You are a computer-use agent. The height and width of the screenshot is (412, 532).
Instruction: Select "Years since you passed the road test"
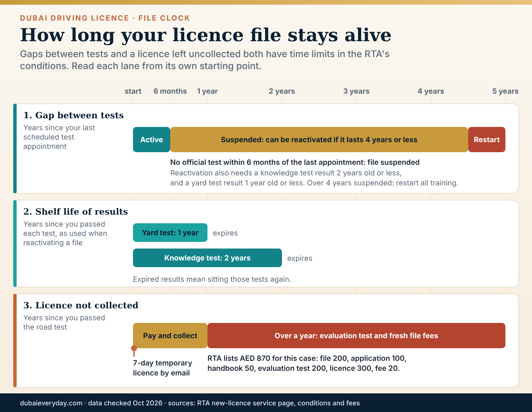(64, 322)
